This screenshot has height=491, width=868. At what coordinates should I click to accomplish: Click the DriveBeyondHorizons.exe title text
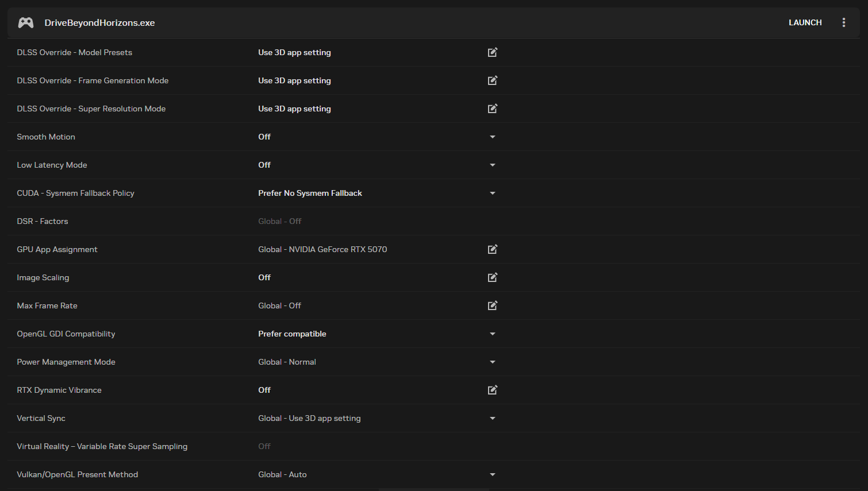pos(99,23)
